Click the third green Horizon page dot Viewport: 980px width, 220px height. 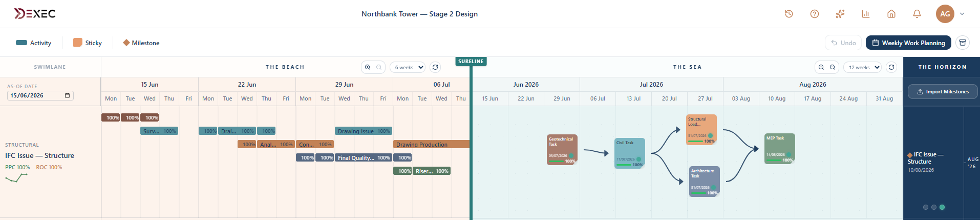click(x=942, y=207)
